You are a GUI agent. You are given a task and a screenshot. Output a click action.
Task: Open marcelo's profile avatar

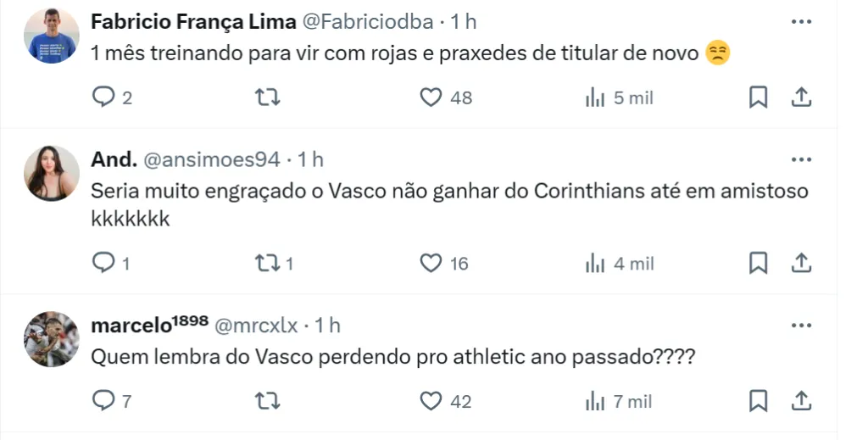52,338
